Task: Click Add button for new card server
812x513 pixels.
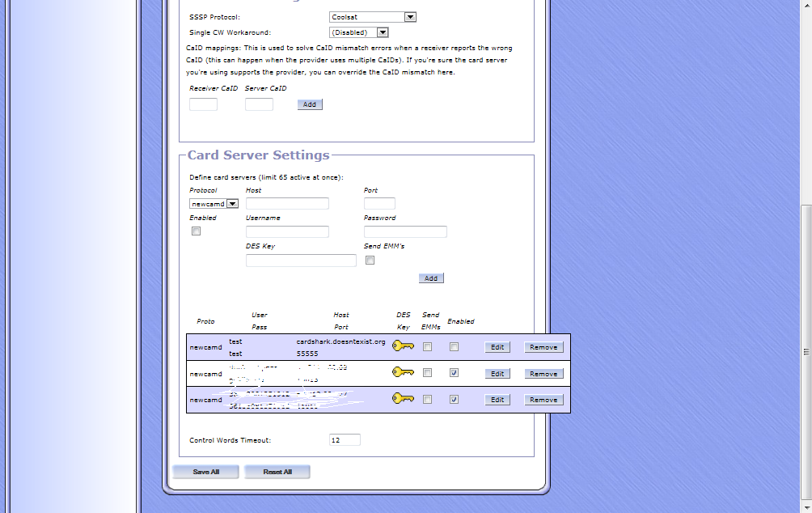Action: (x=431, y=278)
